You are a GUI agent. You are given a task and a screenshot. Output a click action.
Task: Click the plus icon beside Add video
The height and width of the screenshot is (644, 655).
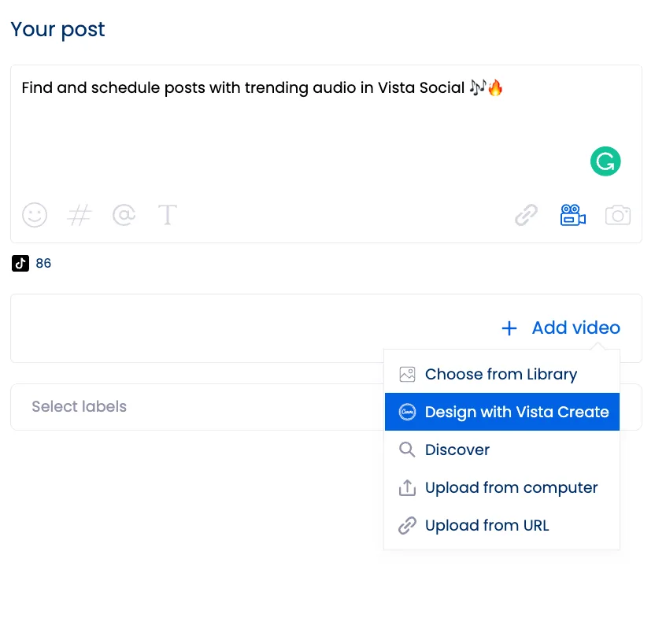pos(509,328)
